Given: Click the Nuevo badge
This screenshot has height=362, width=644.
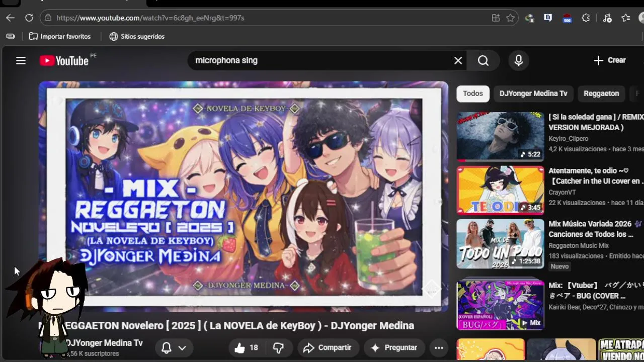Looking at the screenshot, I should tap(559, 266).
